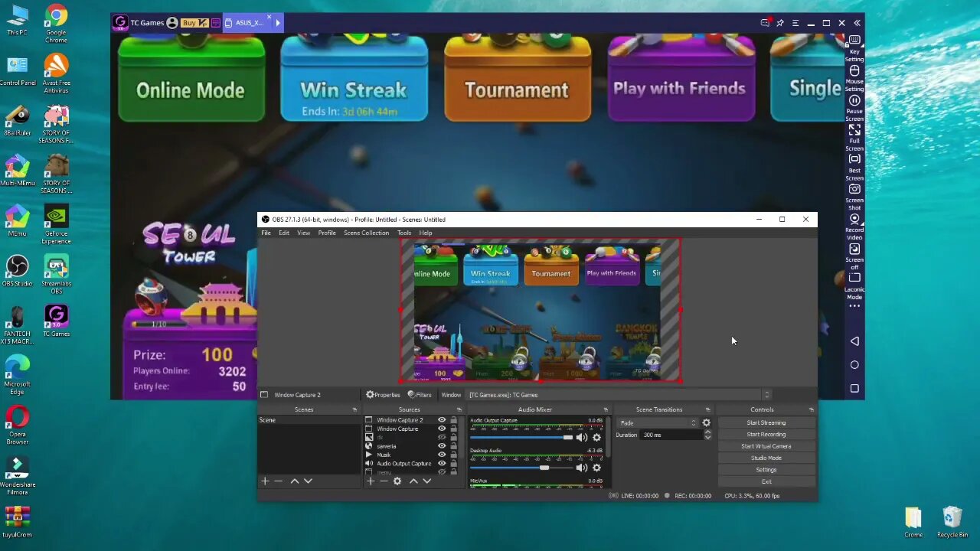Open OBS Scene Collection menu

point(366,233)
